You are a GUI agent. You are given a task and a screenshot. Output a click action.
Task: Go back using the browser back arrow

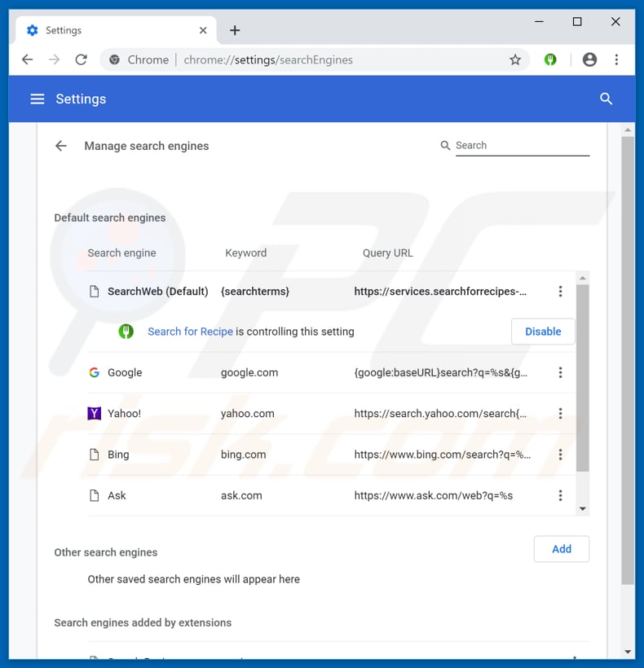[28, 59]
